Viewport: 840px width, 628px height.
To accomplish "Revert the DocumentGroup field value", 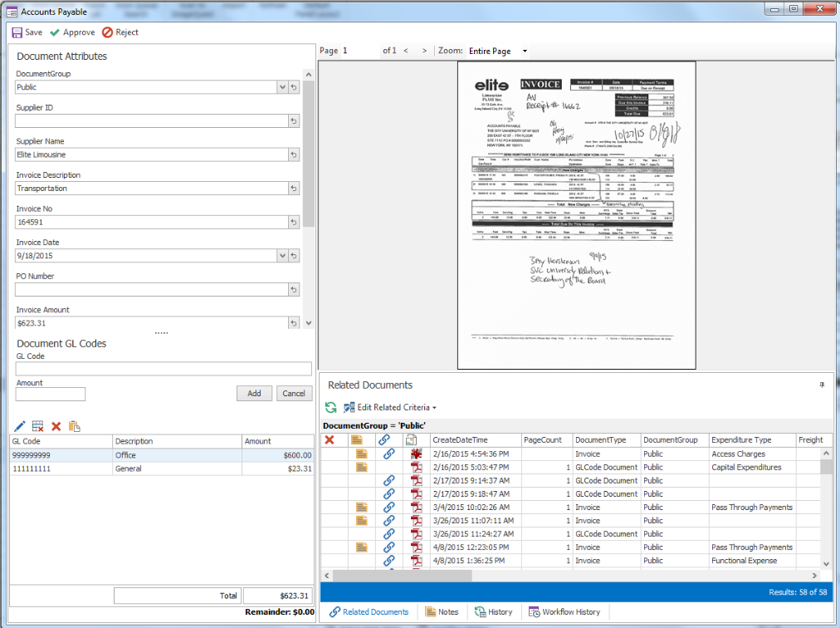I will coord(294,87).
